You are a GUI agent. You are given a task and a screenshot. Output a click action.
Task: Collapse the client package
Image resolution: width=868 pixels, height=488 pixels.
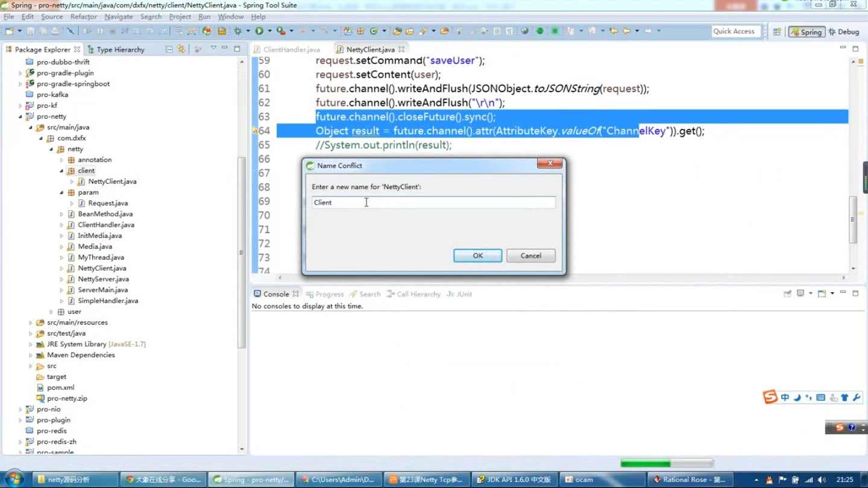tap(61, 170)
